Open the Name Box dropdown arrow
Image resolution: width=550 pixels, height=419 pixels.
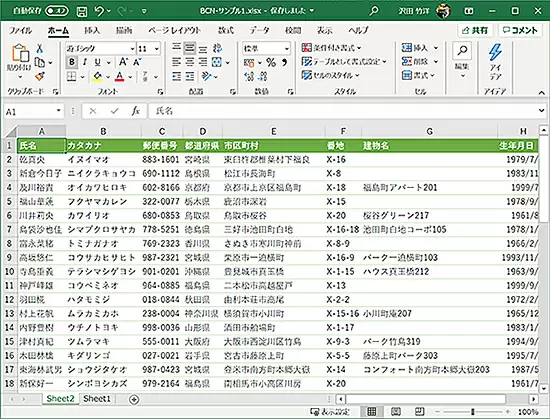click(x=59, y=111)
